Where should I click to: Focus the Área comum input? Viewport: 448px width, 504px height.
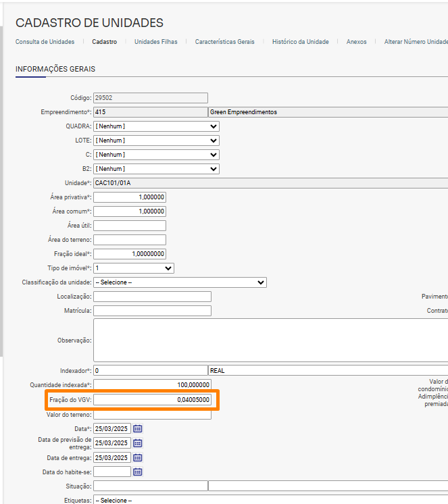point(130,211)
